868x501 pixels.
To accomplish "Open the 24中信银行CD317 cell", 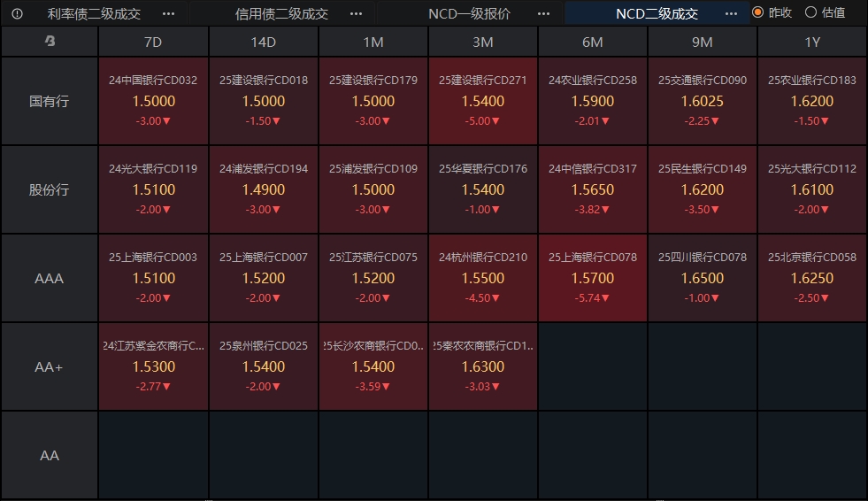I will point(592,190).
